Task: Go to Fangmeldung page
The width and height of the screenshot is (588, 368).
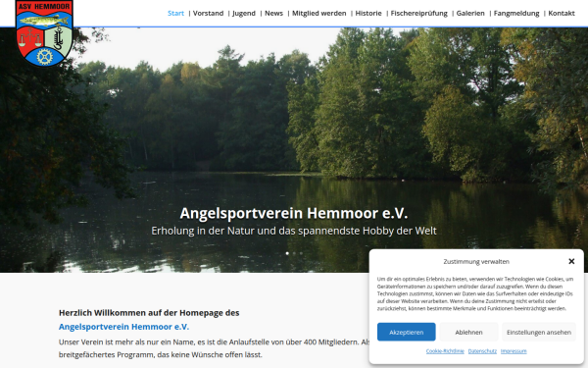Action: coord(516,13)
